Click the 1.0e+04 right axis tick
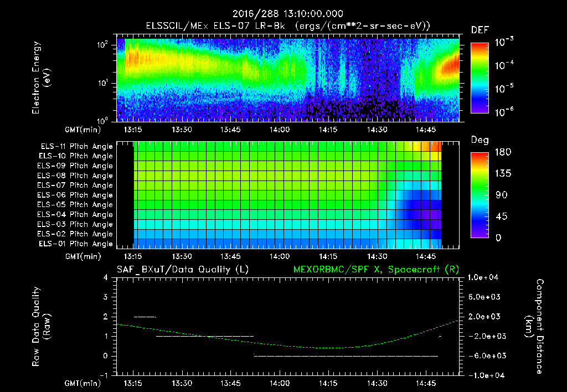 [x=483, y=277]
